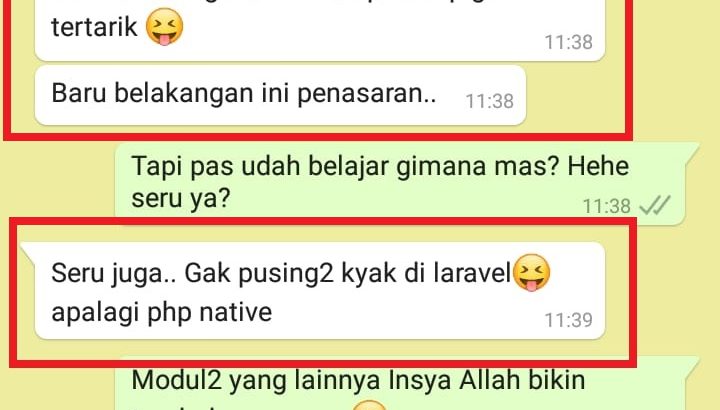
Task: Click the tongue-out emoji after "tertarik"
Action: tap(164, 27)
